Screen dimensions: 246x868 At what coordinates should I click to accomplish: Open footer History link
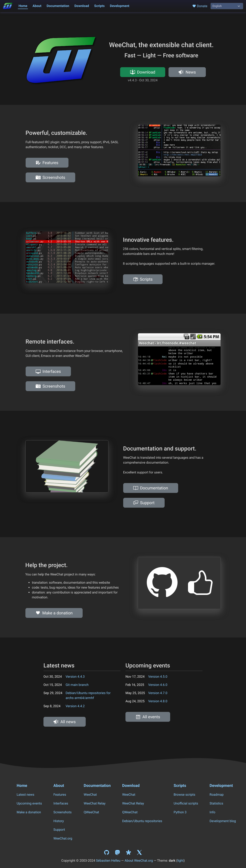pyautogui.click(x=59, y=821)
